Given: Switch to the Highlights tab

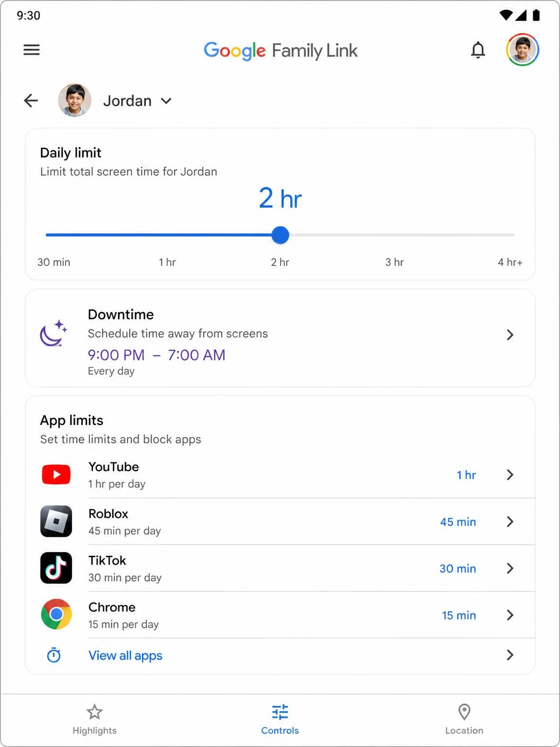Looking at the screenshot, I should pyautogui.click(x=94, y=720).
